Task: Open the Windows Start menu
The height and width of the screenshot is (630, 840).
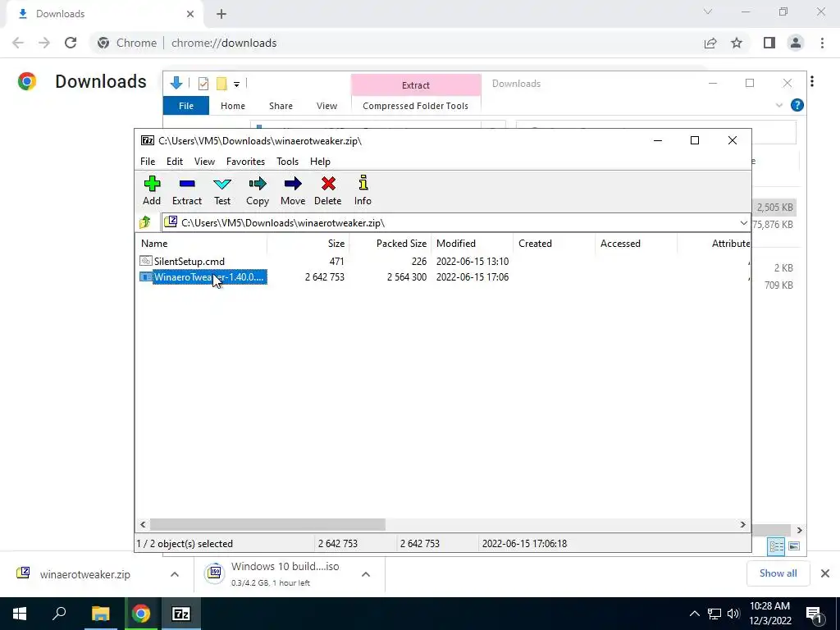Action: point(20,614)
